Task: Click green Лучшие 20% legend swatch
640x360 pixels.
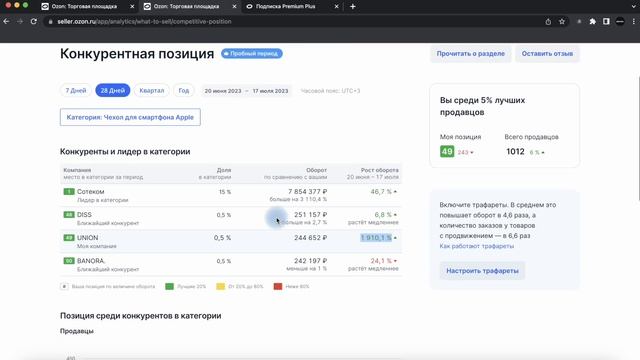Action: pyautogui.click(x=169, y=287)
